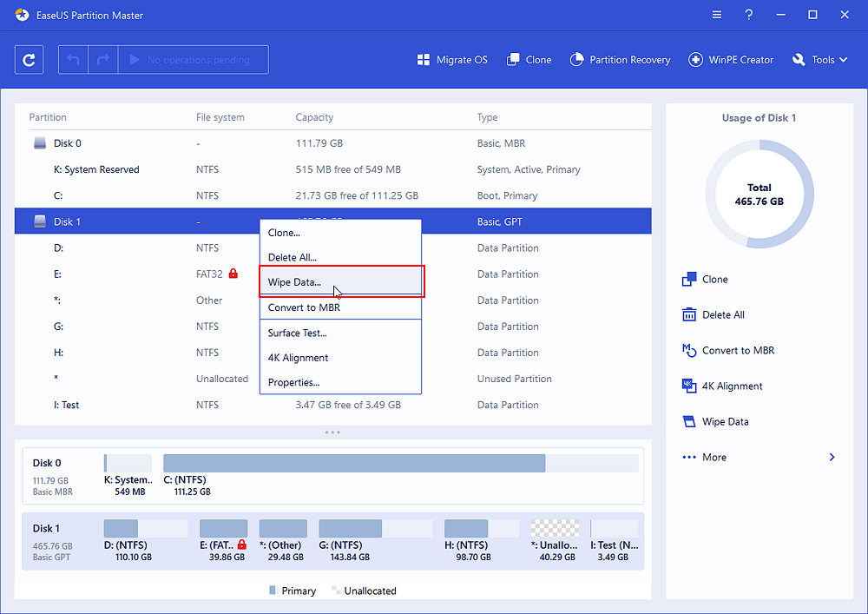
Task: Open the Clone tool in top toolbar
Action: point(529,60)
